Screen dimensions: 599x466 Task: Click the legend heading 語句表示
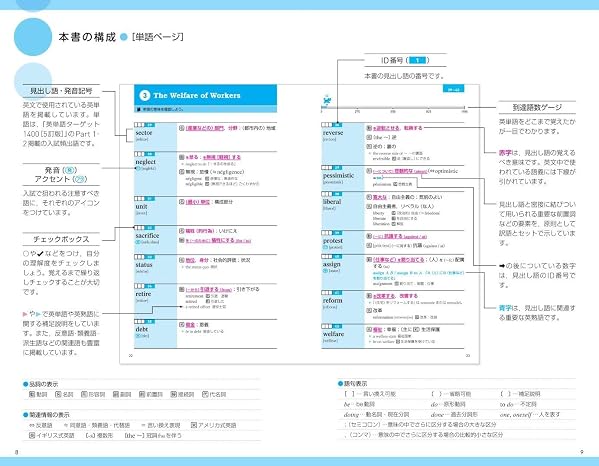point(356,383)
